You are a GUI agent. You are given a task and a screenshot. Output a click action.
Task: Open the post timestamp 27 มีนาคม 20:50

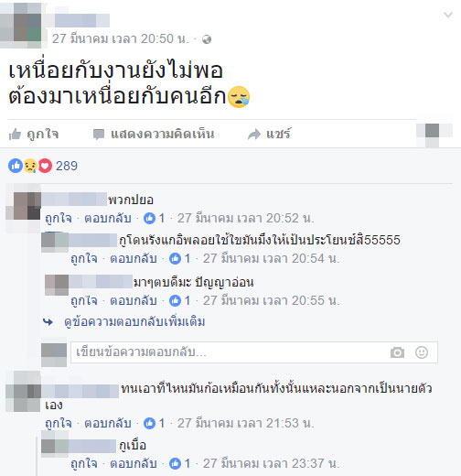(x=121, y=39)
